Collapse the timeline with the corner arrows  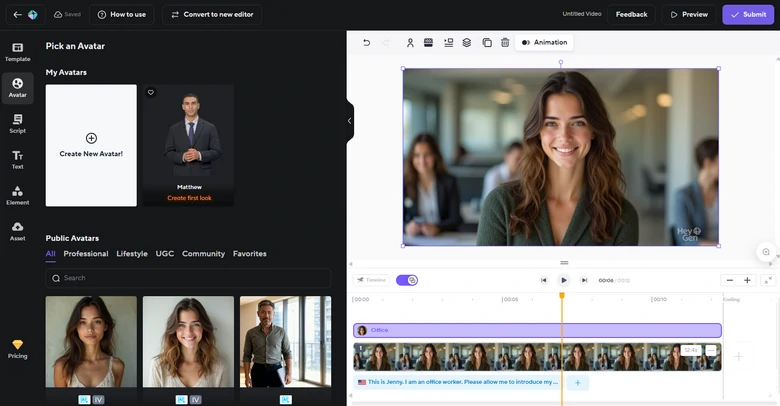click(x=768, y=280)
